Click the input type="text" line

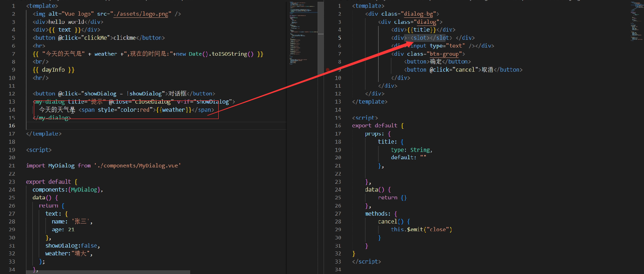point(443,46)
